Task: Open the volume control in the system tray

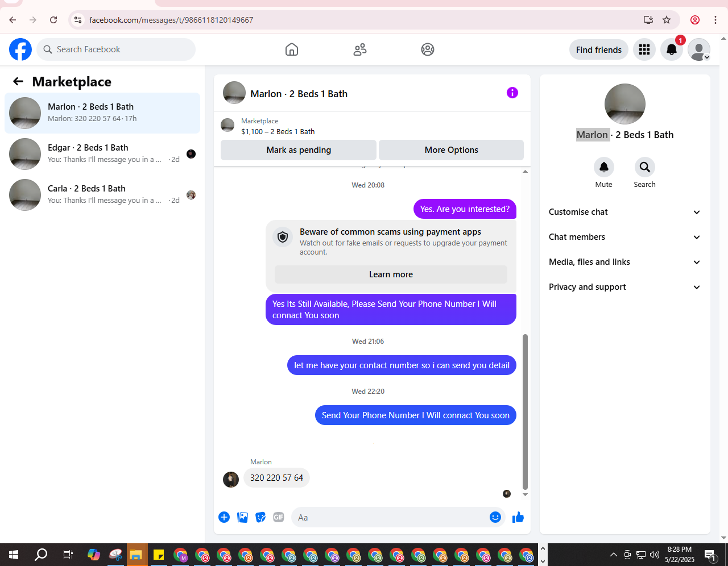Action: (x=655, y=555)
